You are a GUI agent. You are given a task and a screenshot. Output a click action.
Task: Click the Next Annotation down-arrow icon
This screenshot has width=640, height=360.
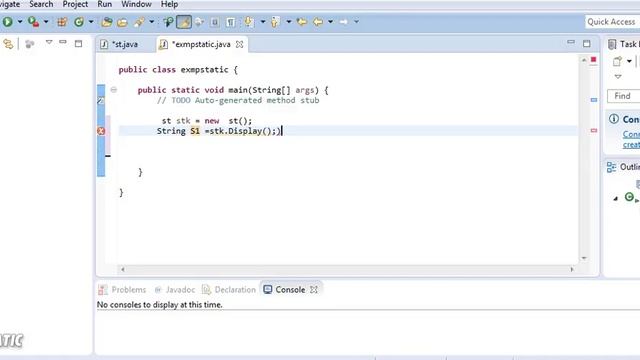coord(248,22)
